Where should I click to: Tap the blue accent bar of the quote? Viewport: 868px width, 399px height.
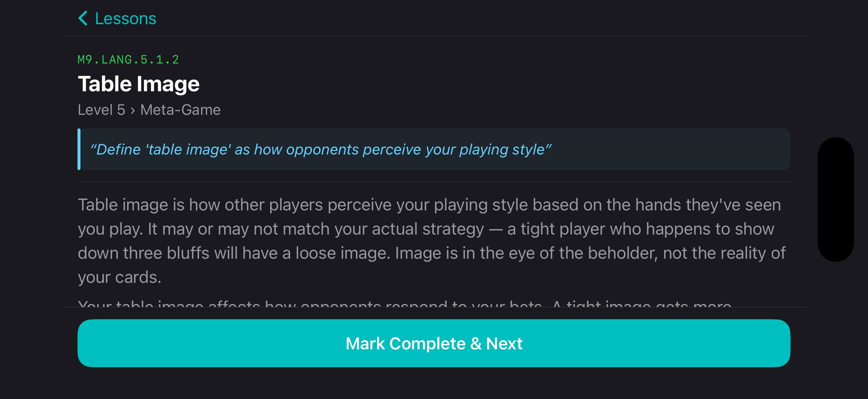pyautogui.click(x=79, y=149)
